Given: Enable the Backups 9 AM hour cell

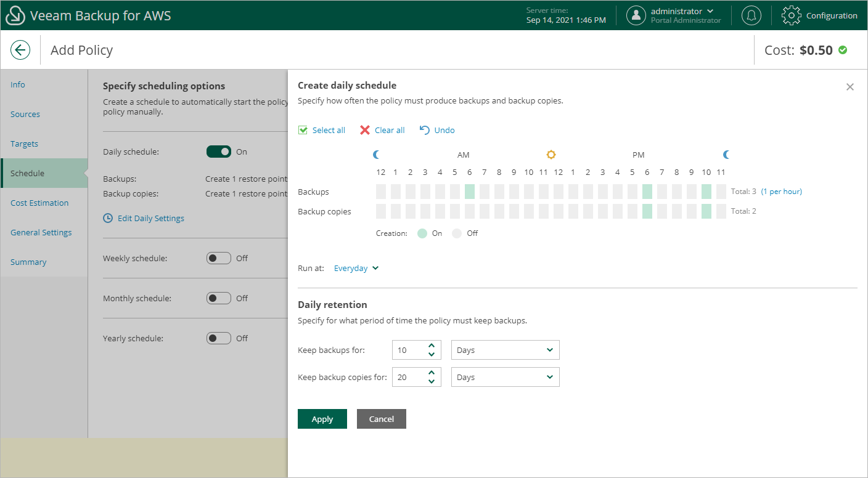Looking at the screenshot, I should tap(514, 192).
